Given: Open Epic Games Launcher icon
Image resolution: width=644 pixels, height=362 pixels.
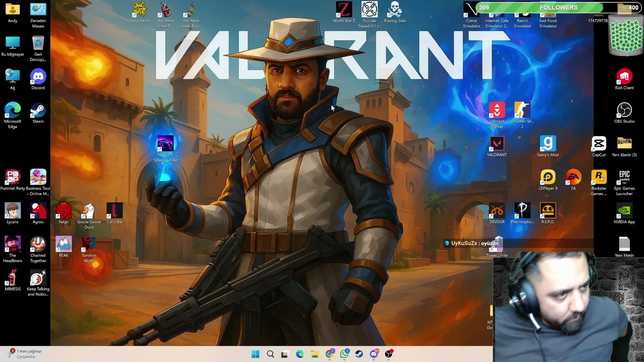Looking at the screenshot, I should pyautogui.click(x=624, y=183).
